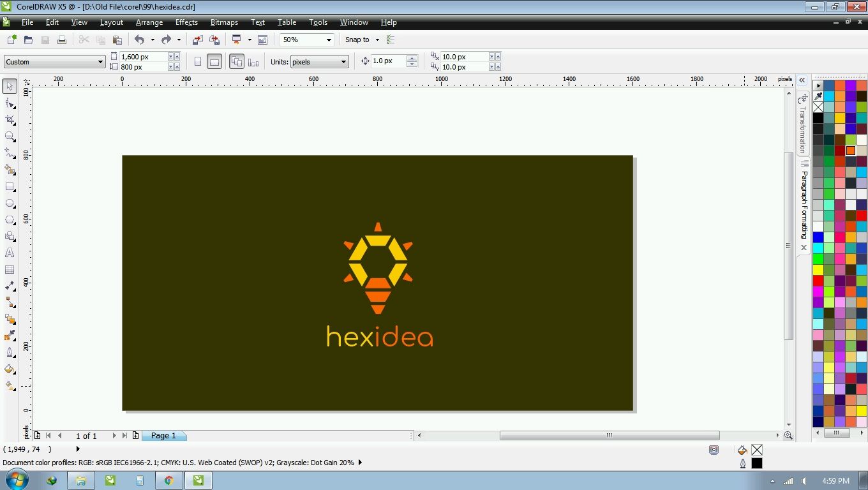Select the Zoom tool in toolbox
Image resolution: width=868 pixels, height=490 pixels.
pyautogui.click(x=10, y=137)
